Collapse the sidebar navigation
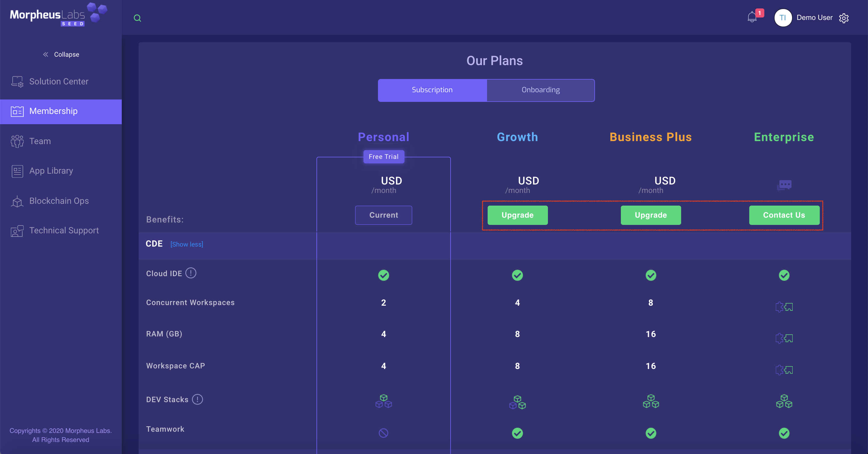The image size is (868, 454). (x=61, y=55)
